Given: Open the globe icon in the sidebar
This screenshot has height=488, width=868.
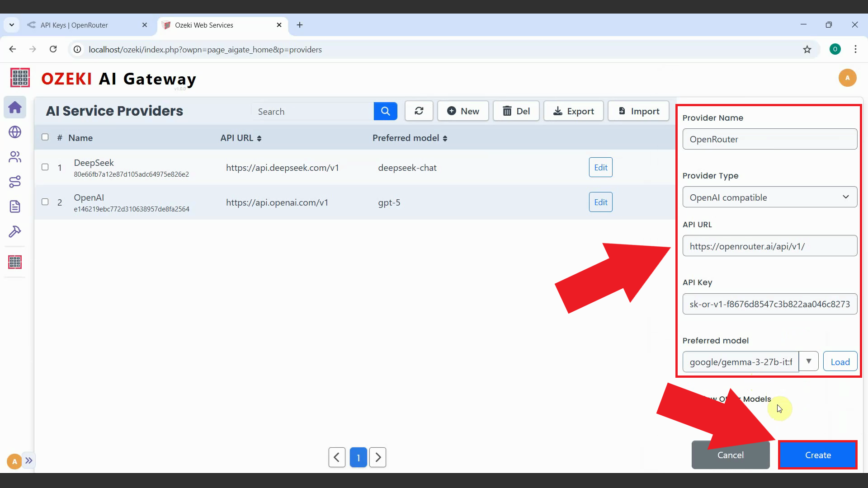Looking at the screenshot, I should [15, 132].
